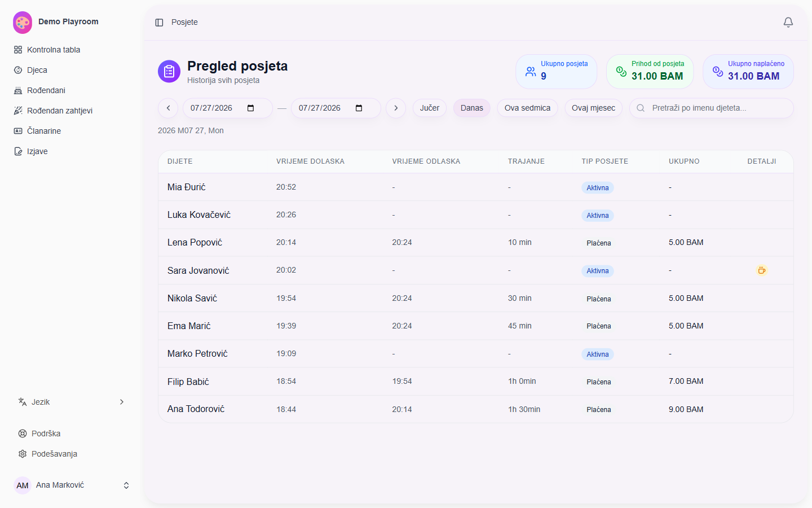Open Sara Jovanović visit details icon
812x508 pixels.
pyautogui.click(x=762, y=270)
